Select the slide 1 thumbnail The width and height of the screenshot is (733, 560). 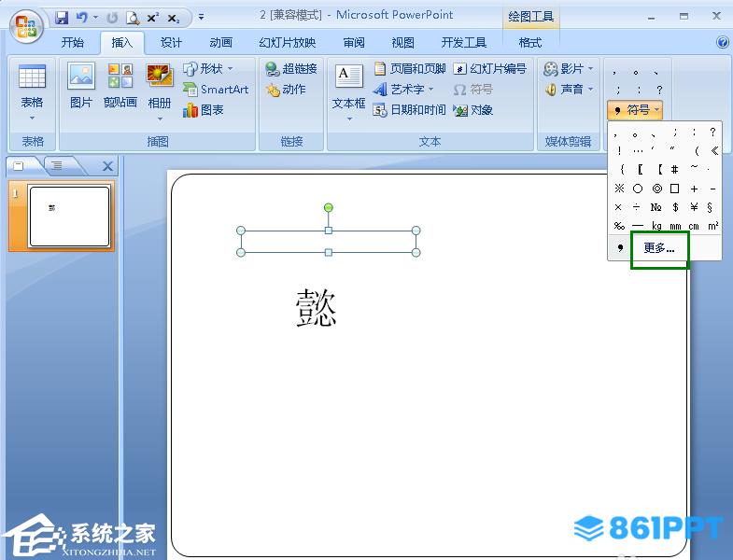pos(69,216)
